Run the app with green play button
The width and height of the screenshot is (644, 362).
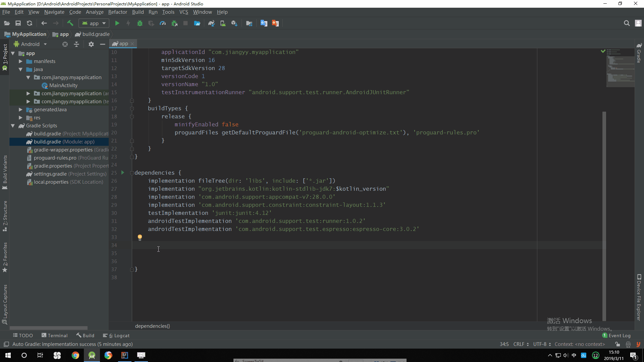117,23
